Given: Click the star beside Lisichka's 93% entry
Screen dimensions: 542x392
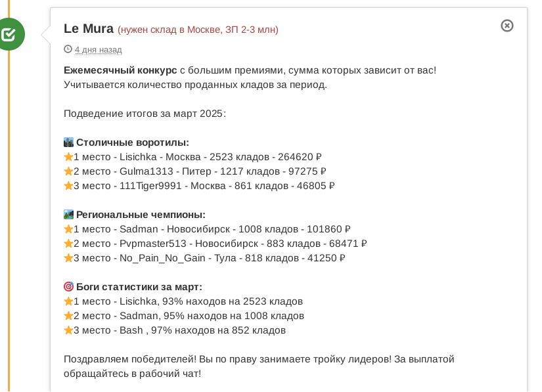Looking at the screenshot, I should (68, 301).
